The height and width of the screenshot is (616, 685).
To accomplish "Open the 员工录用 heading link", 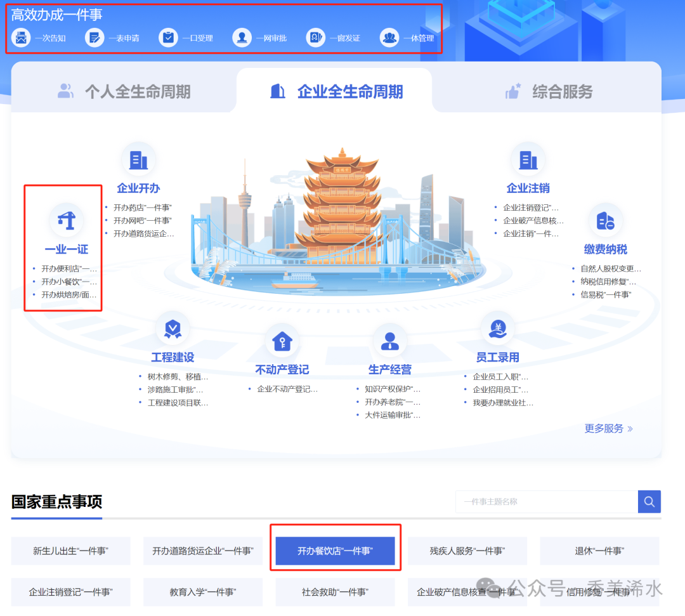I will [x=498, y=357].
